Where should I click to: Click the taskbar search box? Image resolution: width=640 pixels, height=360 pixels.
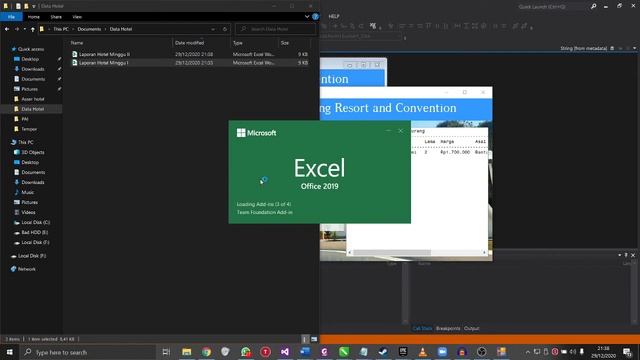coord(89,352)
